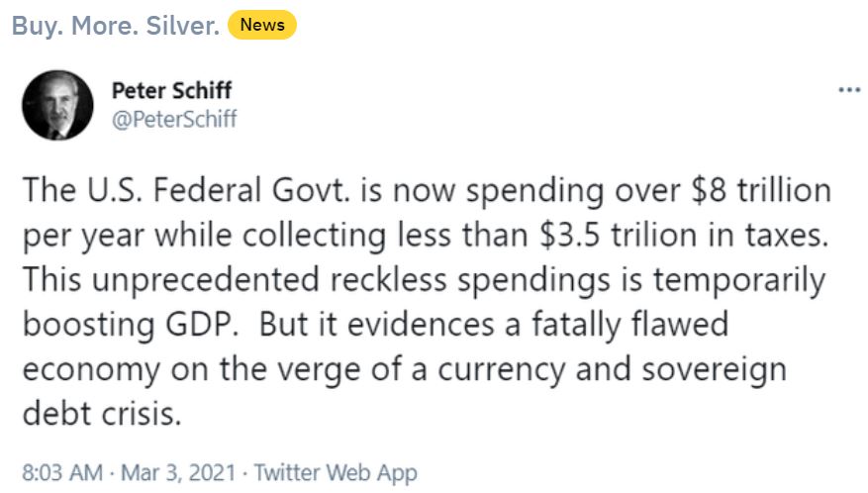Open the three-dot more options menu
The width and height of the screenshot is (868, 493).
[x=849, y=90]
